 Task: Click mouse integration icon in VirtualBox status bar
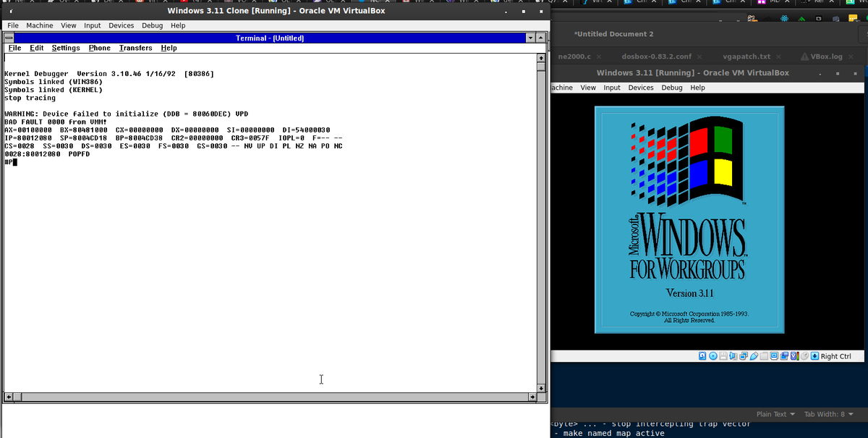[x=804, y=356]
